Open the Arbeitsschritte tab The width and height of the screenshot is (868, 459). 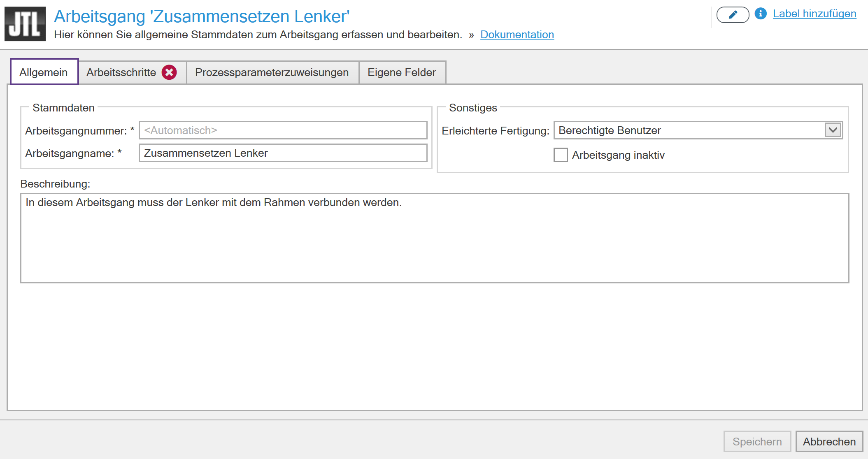(121, 72)
